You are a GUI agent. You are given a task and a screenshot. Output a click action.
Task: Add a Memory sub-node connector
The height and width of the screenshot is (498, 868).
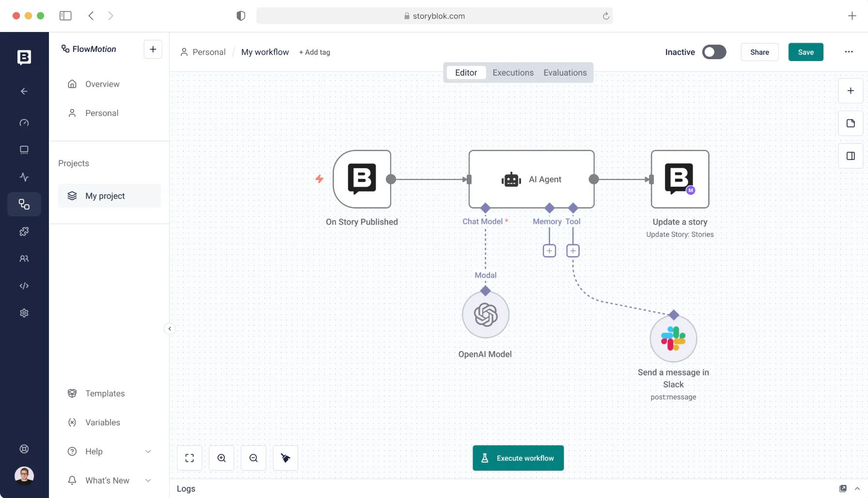[x=549, y=251]
